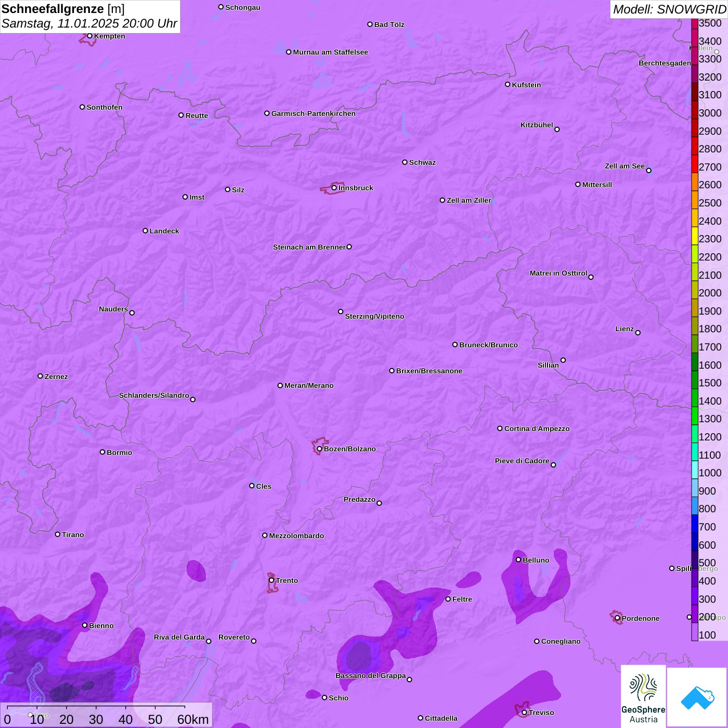Click the Cles location dot

(x=252, y=486)
